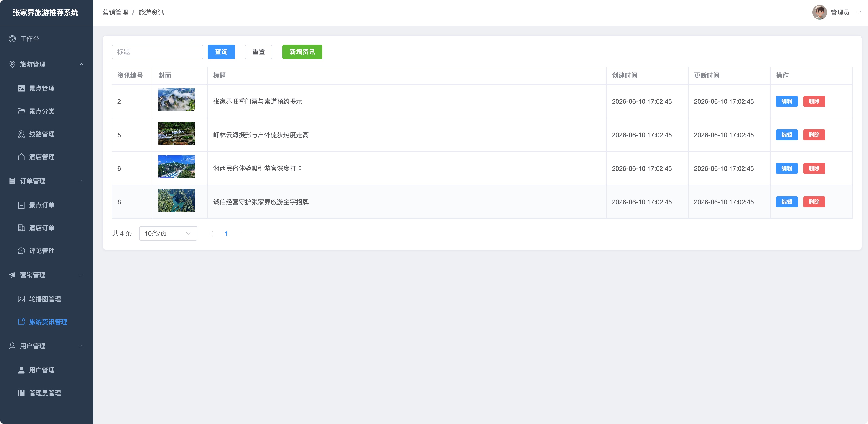Open 线路管理 menu item

(46, 134)
